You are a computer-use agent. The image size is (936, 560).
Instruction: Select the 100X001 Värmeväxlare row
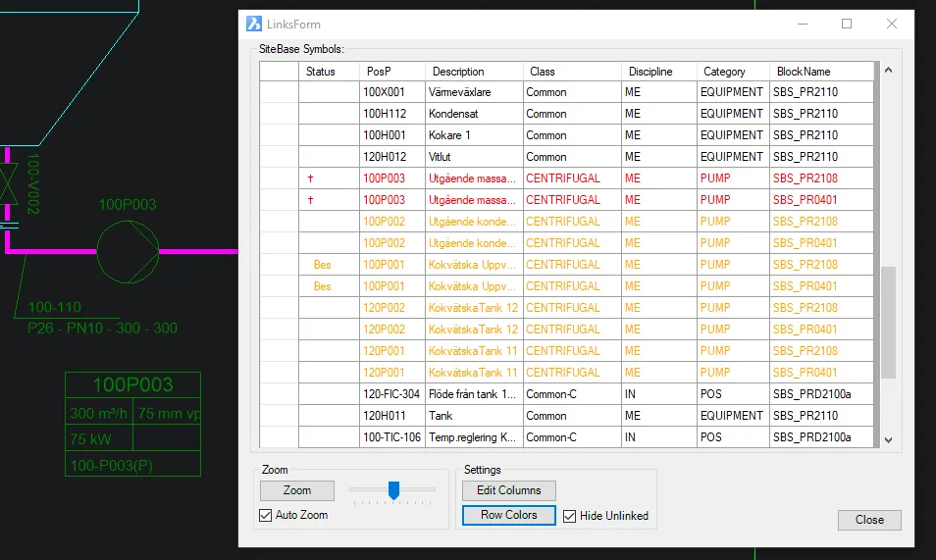(x=567, y=92)
